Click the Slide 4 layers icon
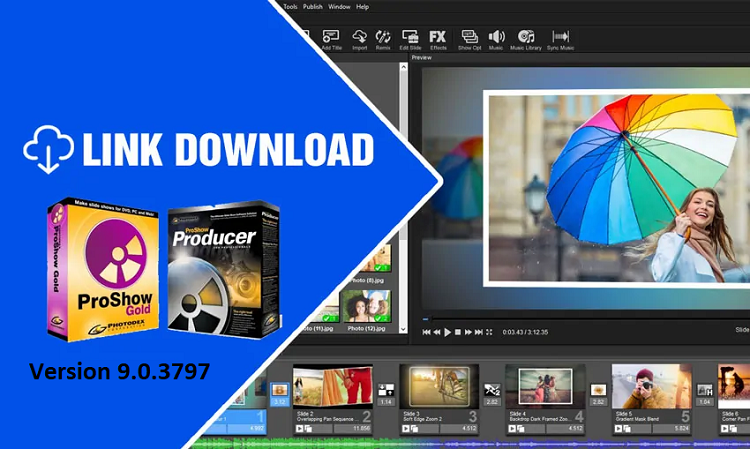 pos(521,429)
